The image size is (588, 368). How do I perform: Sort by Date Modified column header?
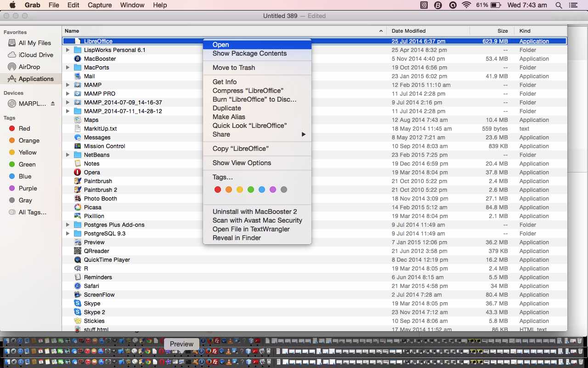[x=428, y=31]
